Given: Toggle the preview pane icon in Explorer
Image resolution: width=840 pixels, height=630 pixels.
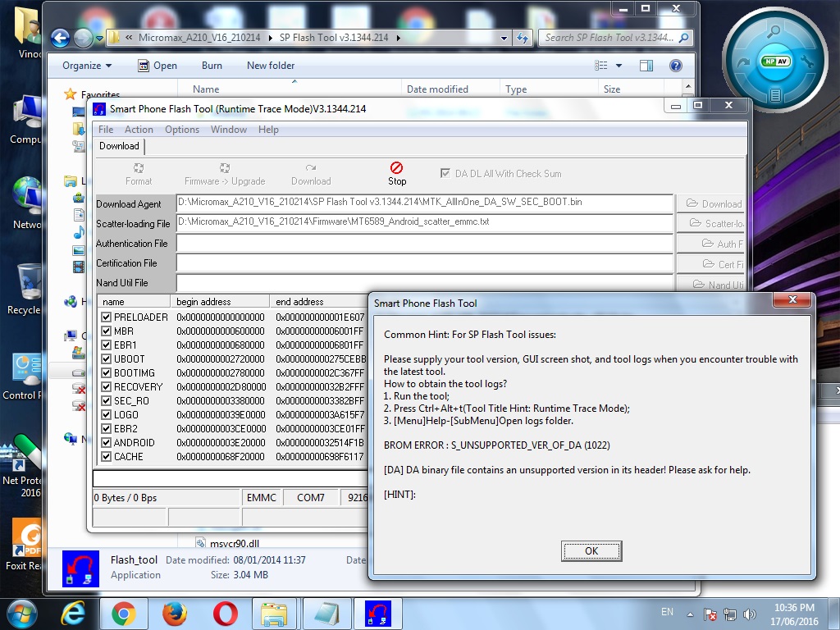Looking at the screenshot, I should point(646,66).
